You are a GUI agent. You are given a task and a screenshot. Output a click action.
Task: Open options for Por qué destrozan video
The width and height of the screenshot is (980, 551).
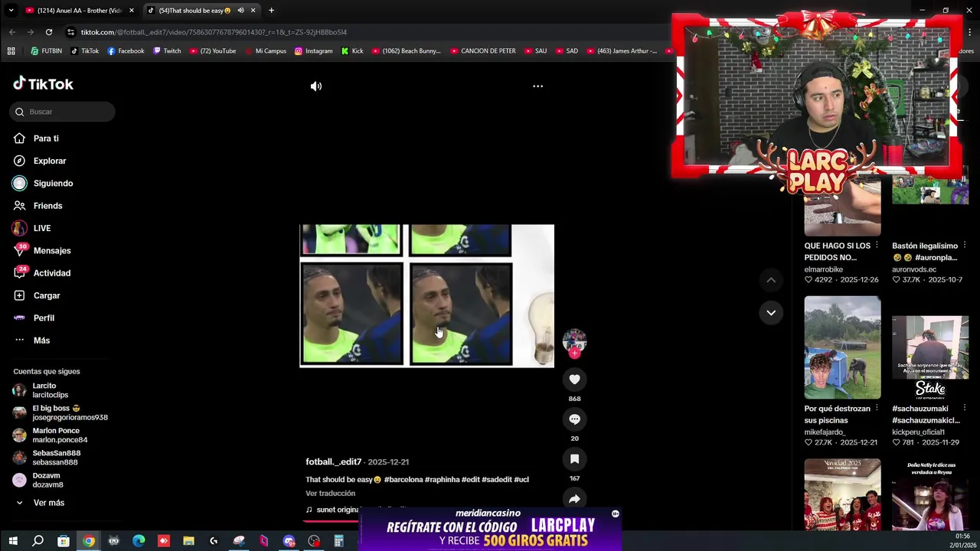[876, 409]
